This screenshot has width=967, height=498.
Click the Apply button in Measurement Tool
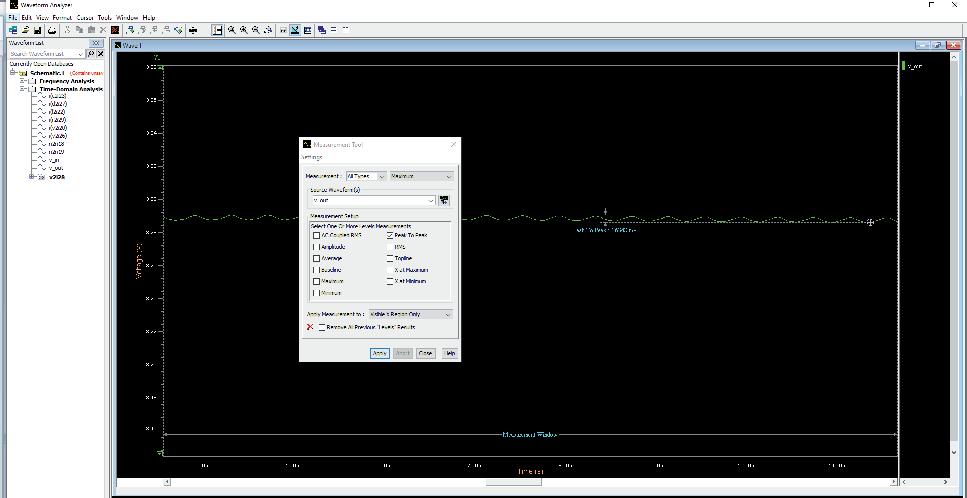coord(379,353)
